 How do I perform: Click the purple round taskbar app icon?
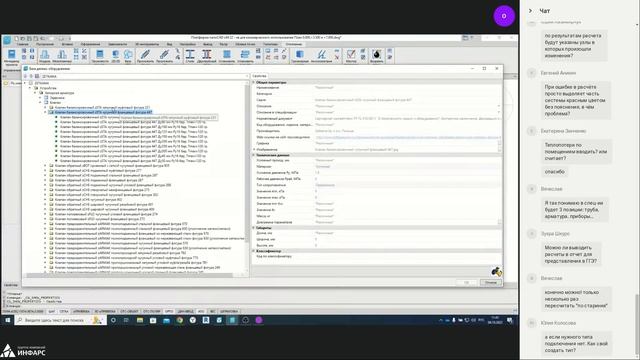coord(259,320)
